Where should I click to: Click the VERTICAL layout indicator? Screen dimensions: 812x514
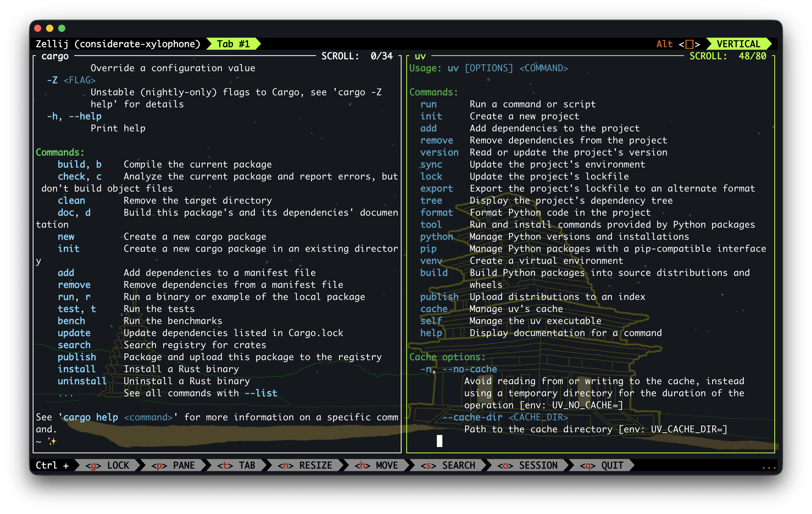click(x=738, y=44)
